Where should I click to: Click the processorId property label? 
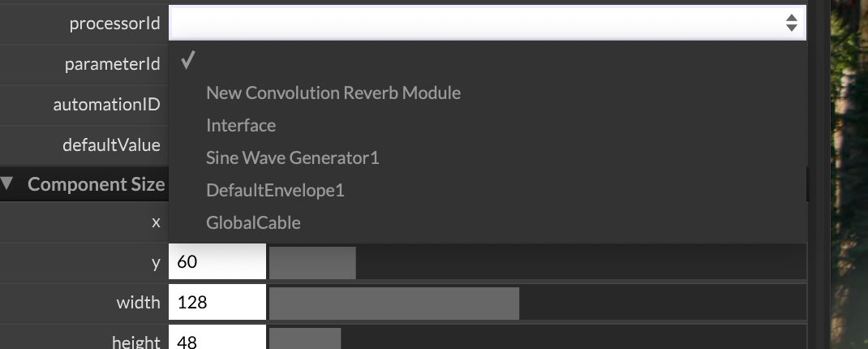pyautogui.click(x=114, y=24)
